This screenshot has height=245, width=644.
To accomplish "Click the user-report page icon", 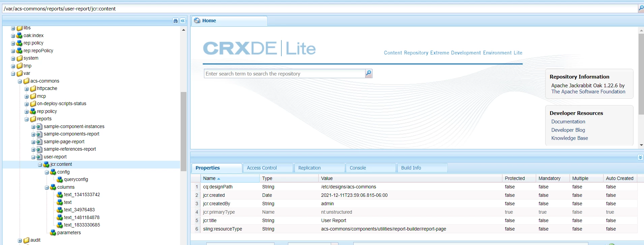I will point(39,157).
